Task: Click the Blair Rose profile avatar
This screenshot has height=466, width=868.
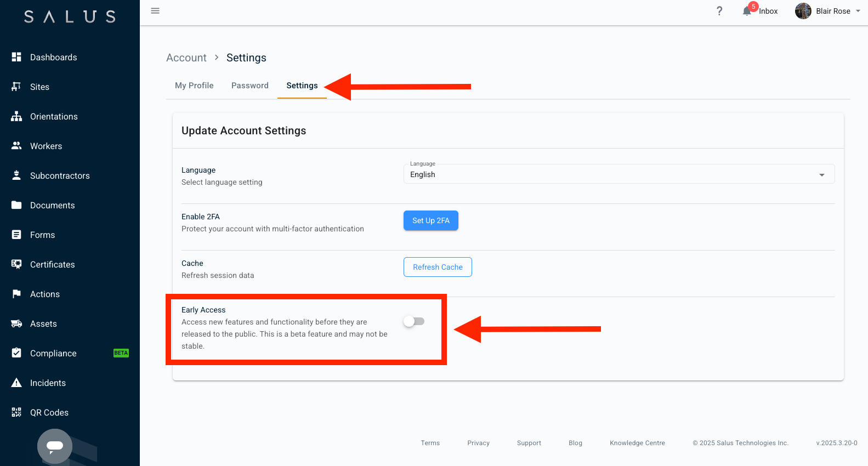Action: pos(803,11)
